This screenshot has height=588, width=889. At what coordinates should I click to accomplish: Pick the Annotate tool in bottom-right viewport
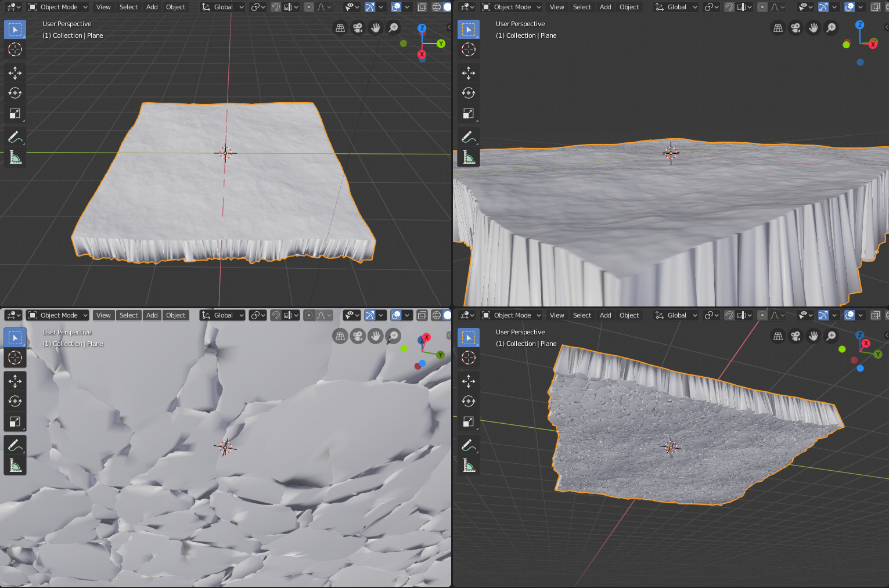(469, 445)
